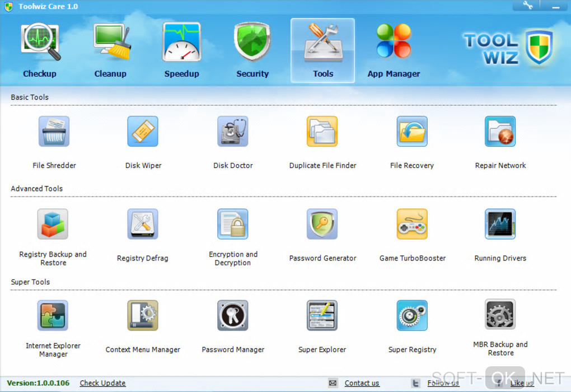The image size is (571, 392).
Task: Launch Game TurboBooster
Action: coord(412,224)
